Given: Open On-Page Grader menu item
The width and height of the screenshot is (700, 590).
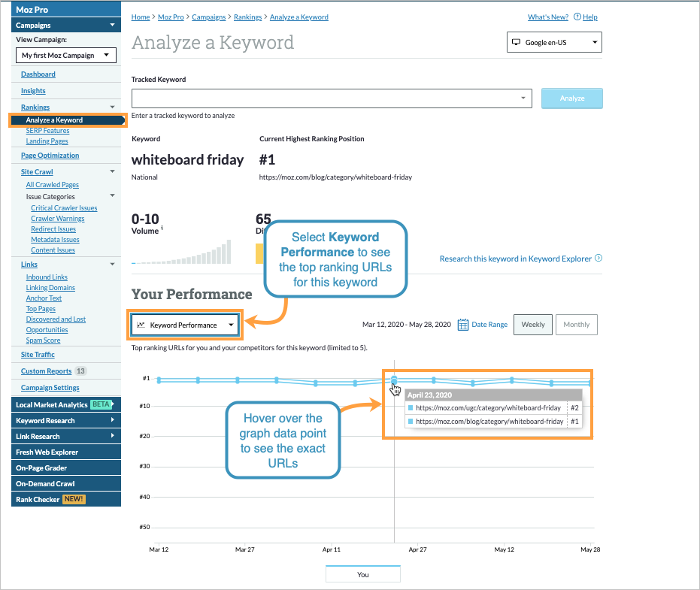Looking at the screenshot, I should pos(66,467).
